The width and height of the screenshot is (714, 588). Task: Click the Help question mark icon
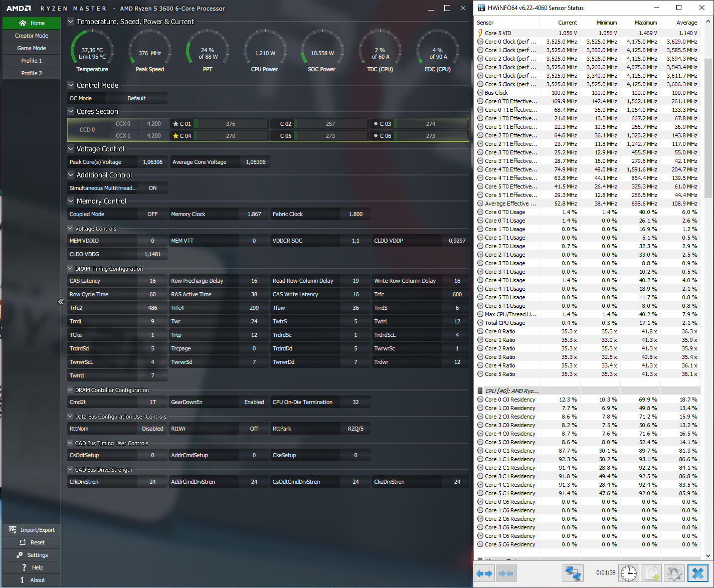pyautogui.click(x=24, y=567)
